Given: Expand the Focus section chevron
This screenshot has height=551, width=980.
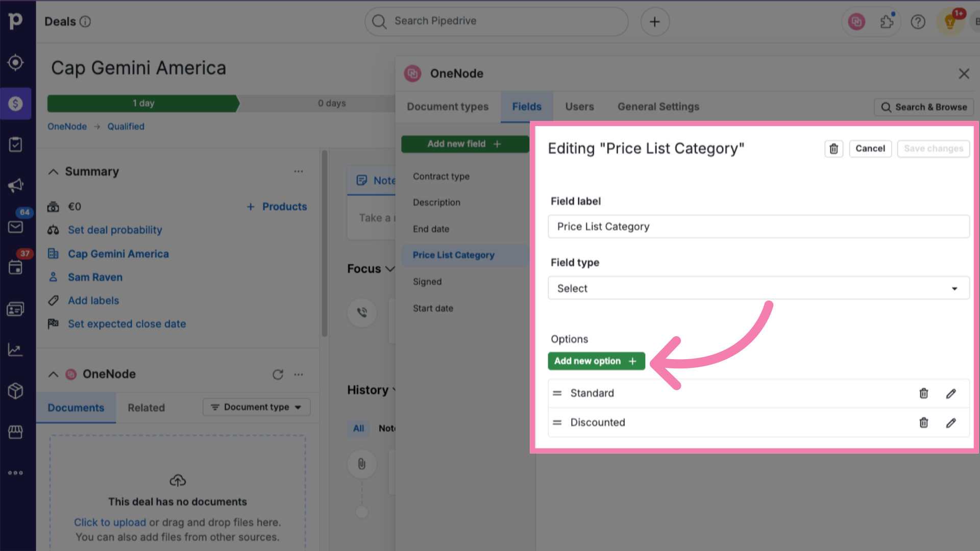Looking at the screenshot, I should (x=391, y=268).
